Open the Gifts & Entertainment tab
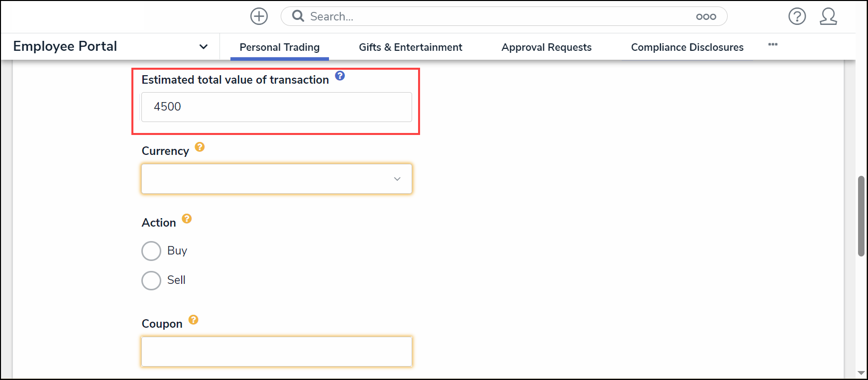 click(411, 47)
